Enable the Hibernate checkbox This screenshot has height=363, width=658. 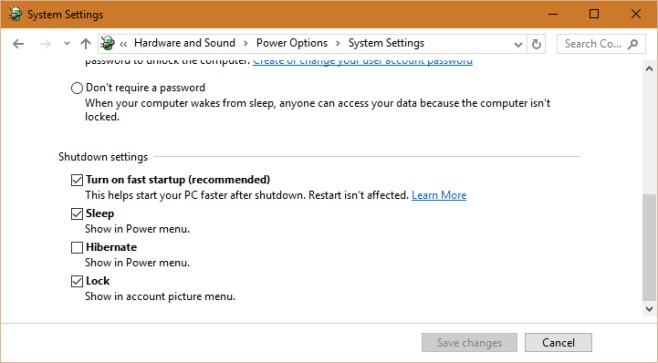(x=77, y=248)
